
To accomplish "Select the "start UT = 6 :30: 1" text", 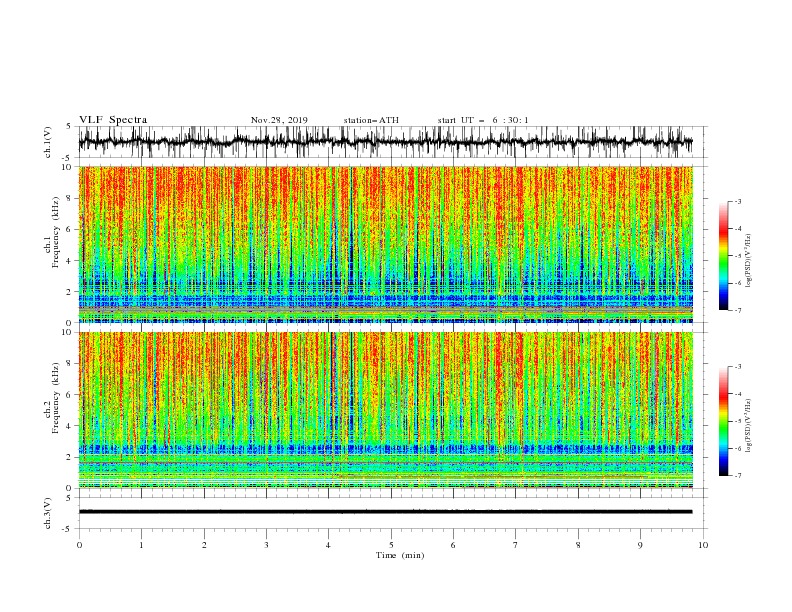I will pos(483,120).
